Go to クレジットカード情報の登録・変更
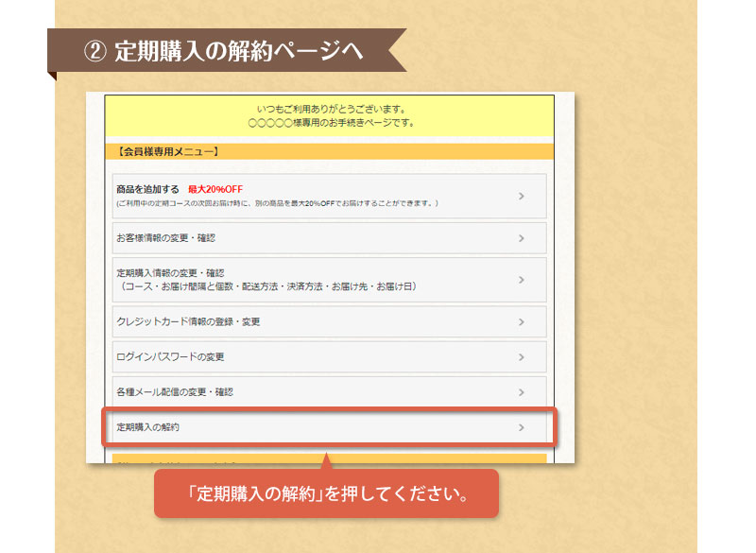The image size is (756, 553). point(187,322)
